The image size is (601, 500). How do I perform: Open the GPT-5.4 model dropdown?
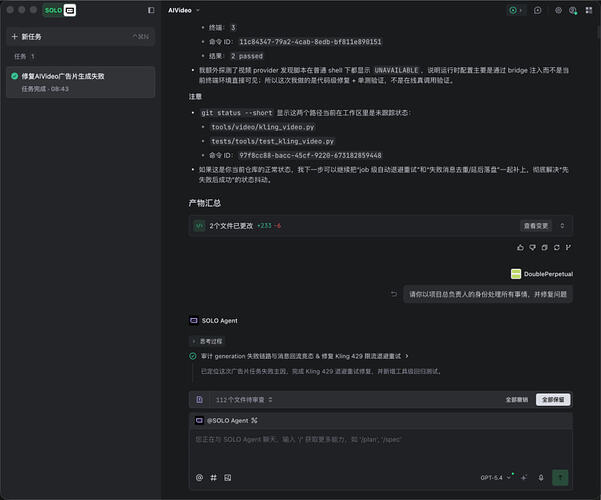coord(496,478)
